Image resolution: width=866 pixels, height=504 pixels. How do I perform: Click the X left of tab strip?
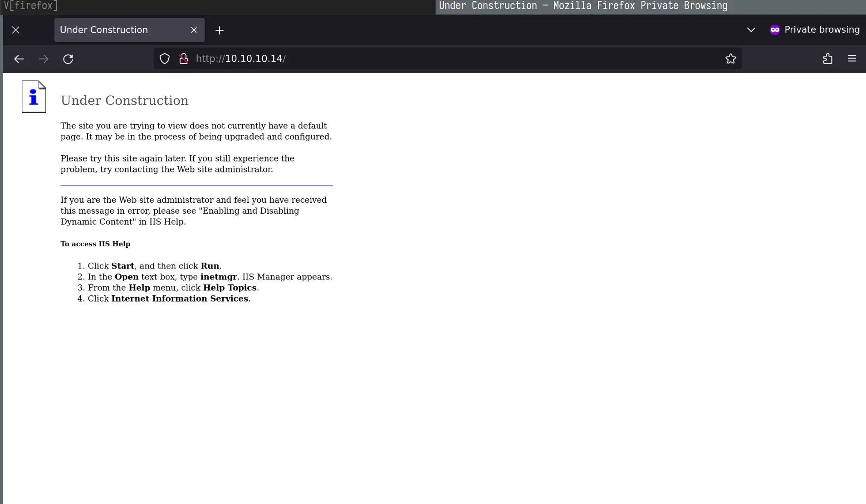16,30
